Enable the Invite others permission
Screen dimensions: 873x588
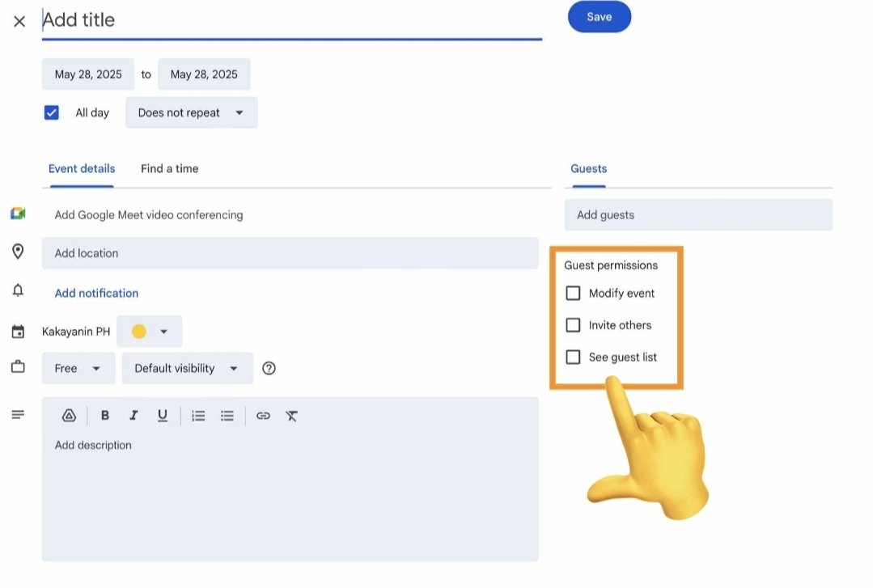tap(573, 325)
